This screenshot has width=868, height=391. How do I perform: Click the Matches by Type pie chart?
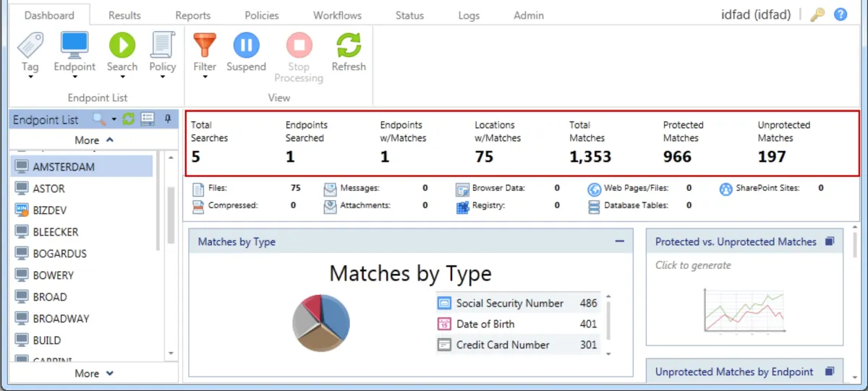tap(321, 323)
